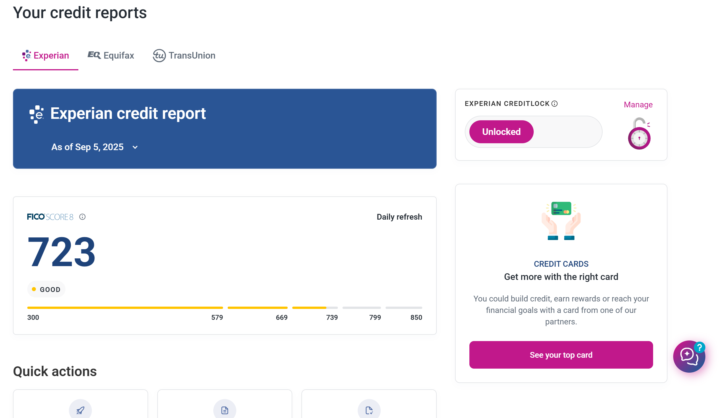Click the 799 score range label

click(375, 317)
